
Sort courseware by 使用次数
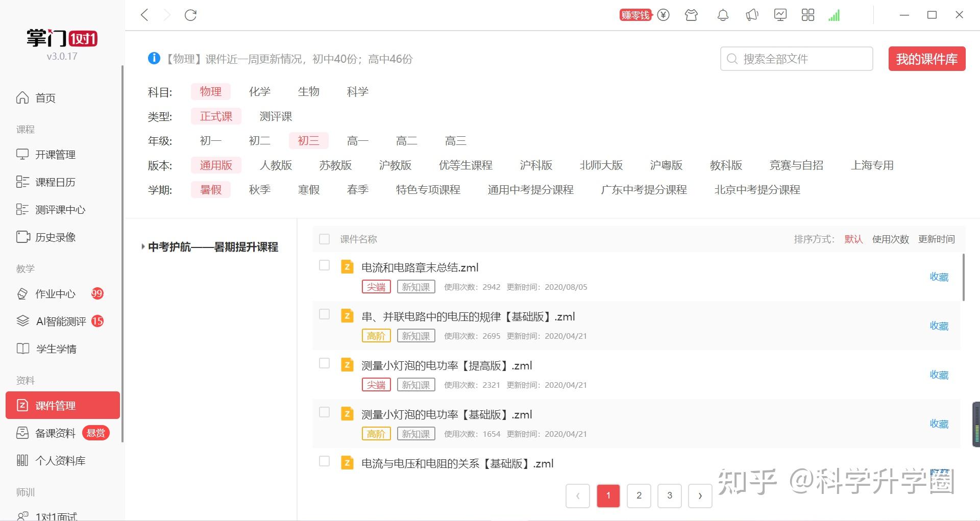pos(890,239)
